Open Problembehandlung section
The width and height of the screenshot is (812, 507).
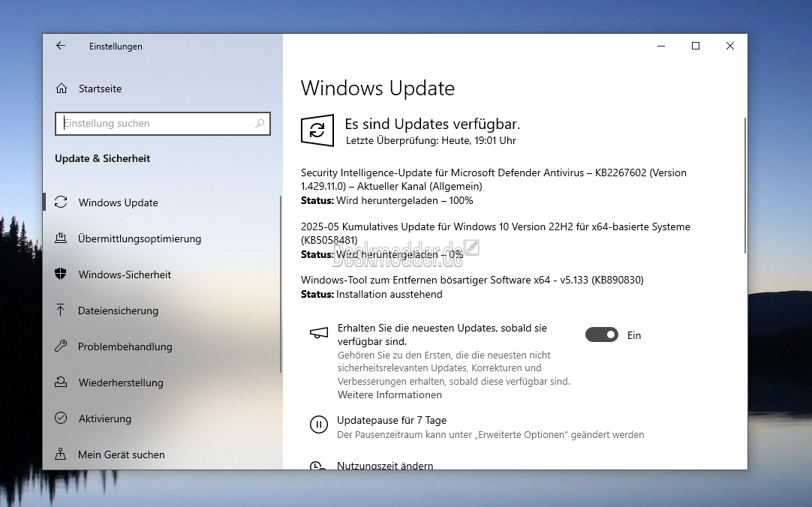pos(125,346)
